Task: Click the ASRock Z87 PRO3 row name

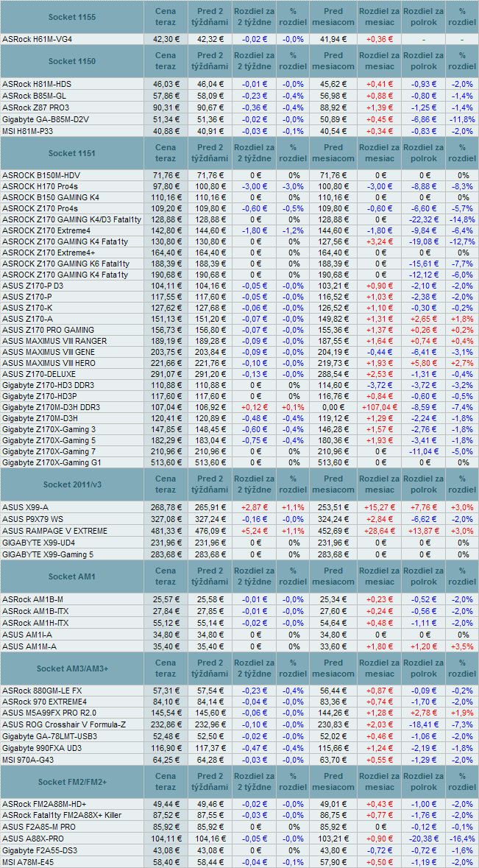Action: [36, 107]
